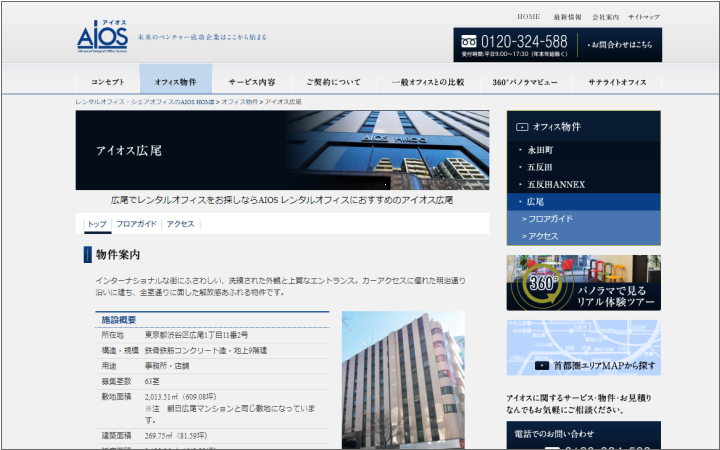
Task: Click the free-dial phone icon beside 0120-324-588
Action: (x=468, y=42)
